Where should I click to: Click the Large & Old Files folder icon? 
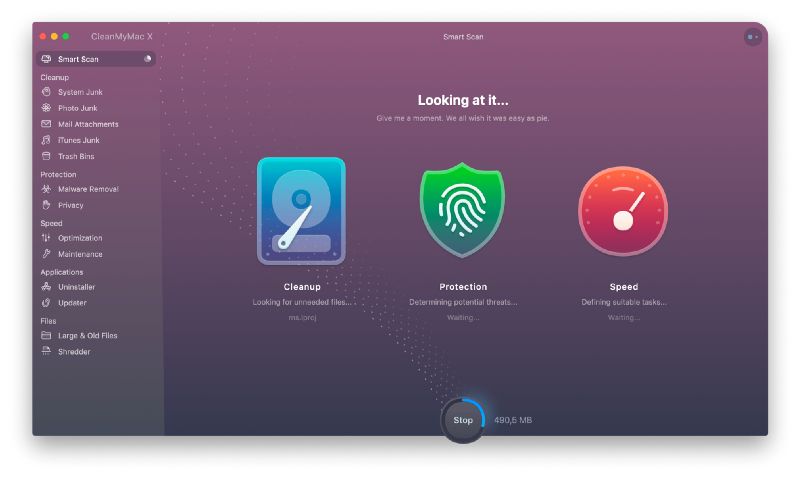point(46,335)
